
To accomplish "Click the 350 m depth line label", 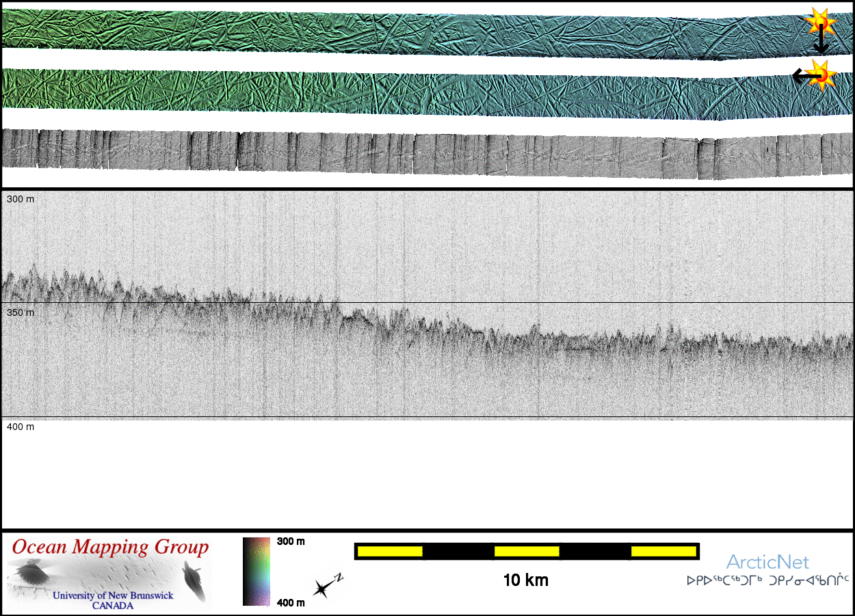I will coord(21,312).
